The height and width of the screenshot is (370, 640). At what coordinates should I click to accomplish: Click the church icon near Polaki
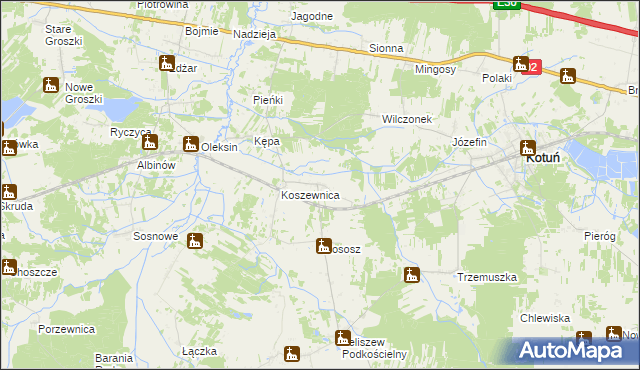(x=520, y=64)
